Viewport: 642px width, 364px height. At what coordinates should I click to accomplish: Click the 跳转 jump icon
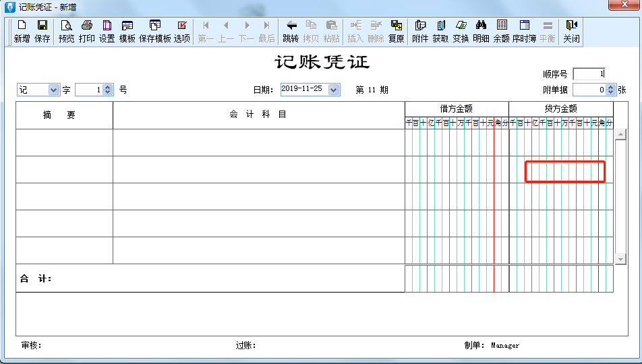coord(291,31)
